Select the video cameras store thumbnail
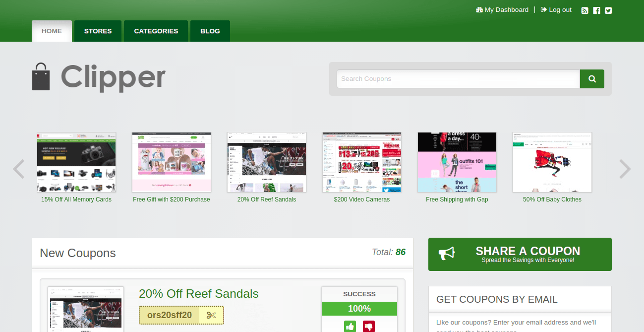 [362, 162]
